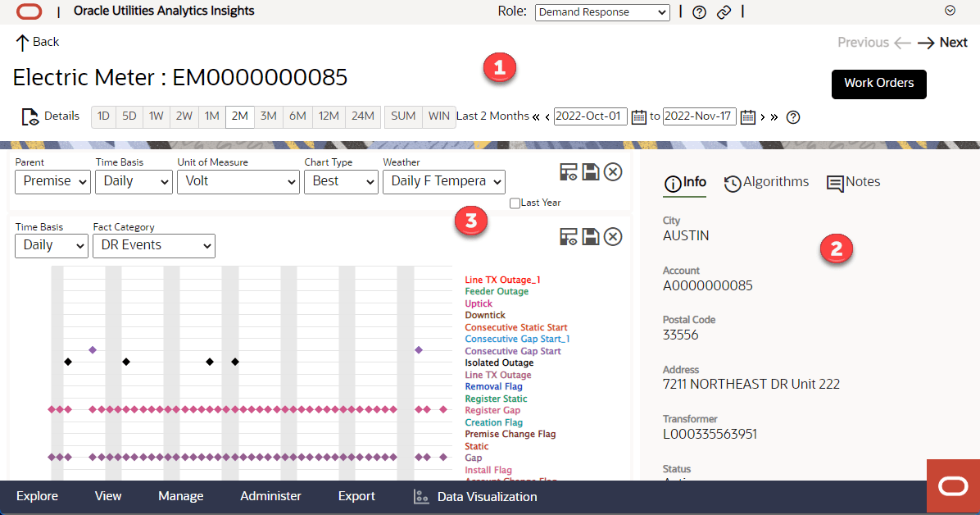Click the Oracle logo icon in header
This screenshot has height=515, width=980.
[29, 11]
